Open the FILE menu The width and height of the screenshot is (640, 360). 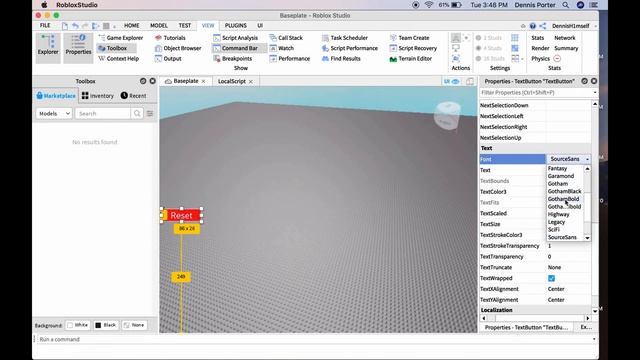[x=45, y=25]
